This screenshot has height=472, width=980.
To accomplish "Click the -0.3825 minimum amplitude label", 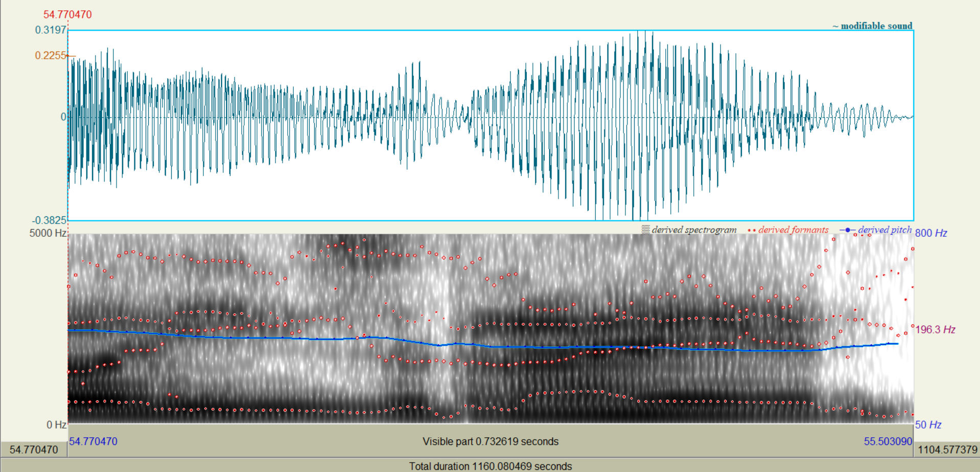I will point(50,220).
